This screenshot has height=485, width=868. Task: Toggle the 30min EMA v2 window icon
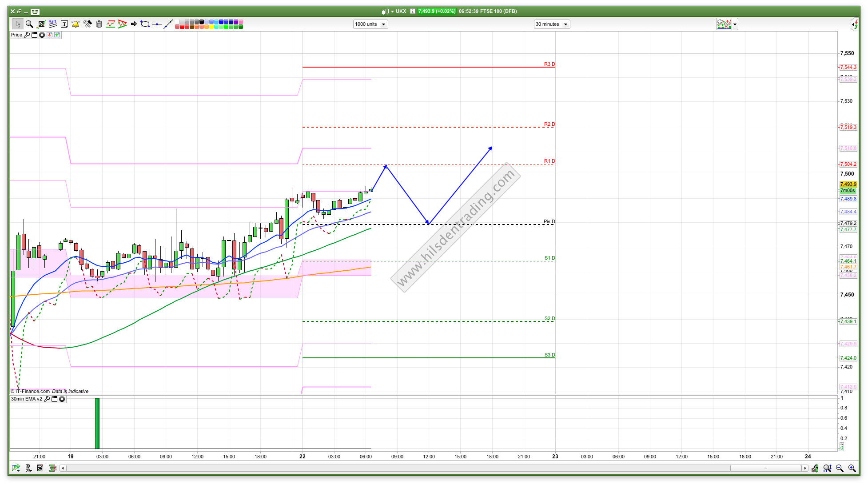(55, 399)
